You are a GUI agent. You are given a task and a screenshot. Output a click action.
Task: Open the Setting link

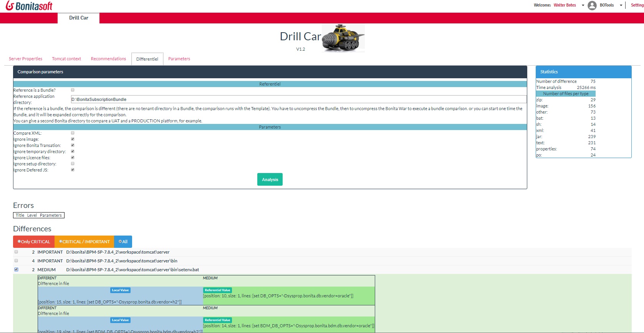click(x=637, y=5)
